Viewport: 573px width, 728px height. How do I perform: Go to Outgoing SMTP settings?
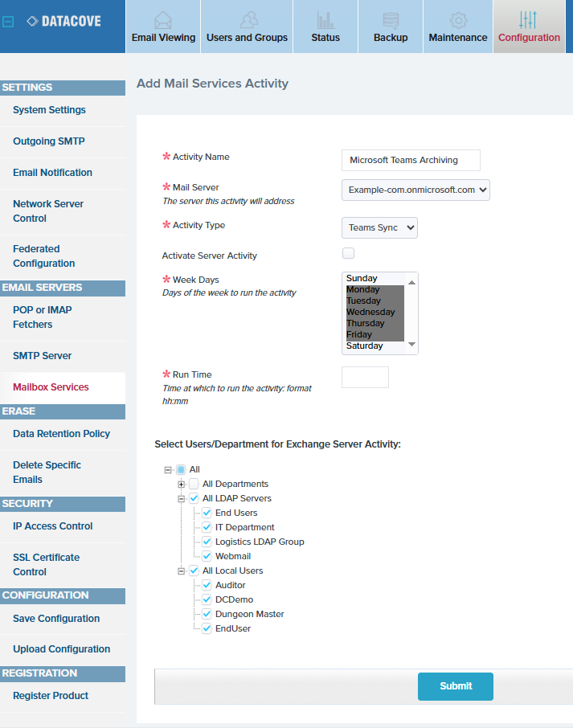(x=48, y=141)
